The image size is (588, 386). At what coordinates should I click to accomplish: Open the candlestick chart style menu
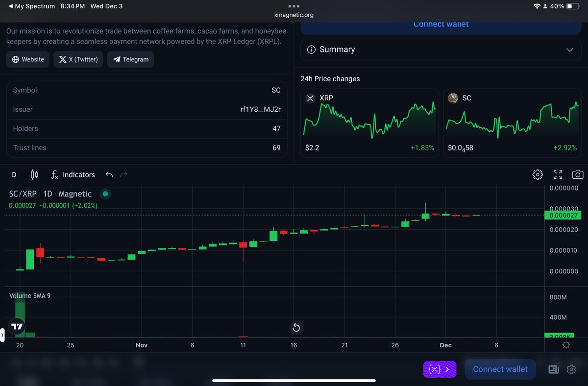[x=34, y=174]
